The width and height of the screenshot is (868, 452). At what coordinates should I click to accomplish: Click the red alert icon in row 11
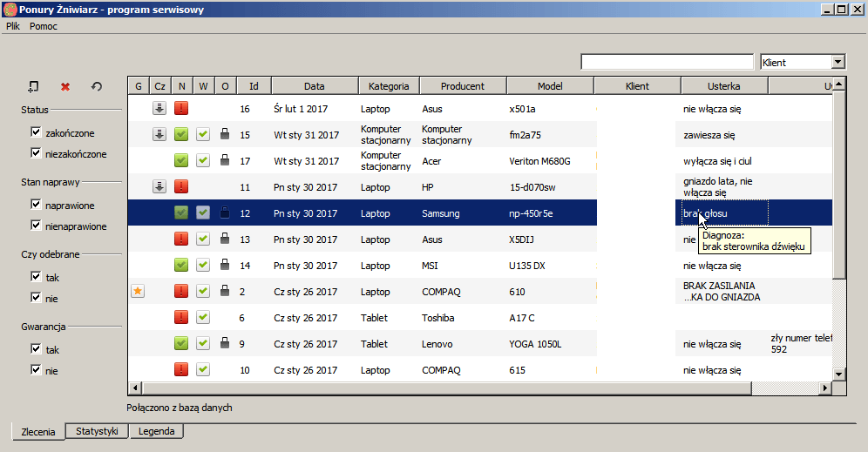click(181, 186)
